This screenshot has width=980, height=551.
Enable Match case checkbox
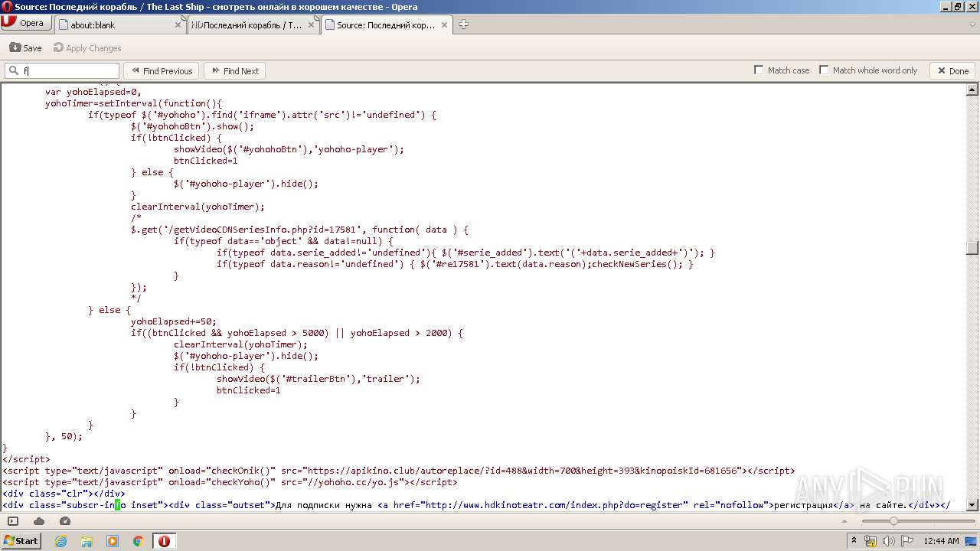759,70
